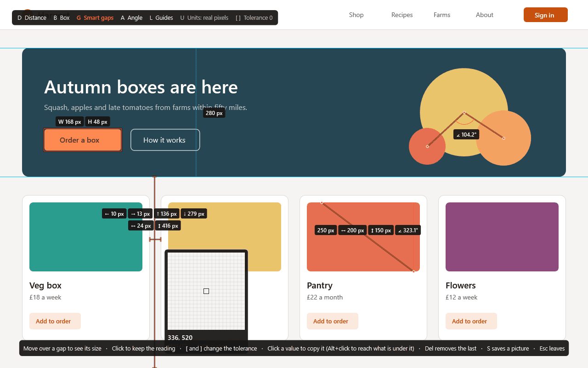Click the Flowers card title

click(461, 286)
